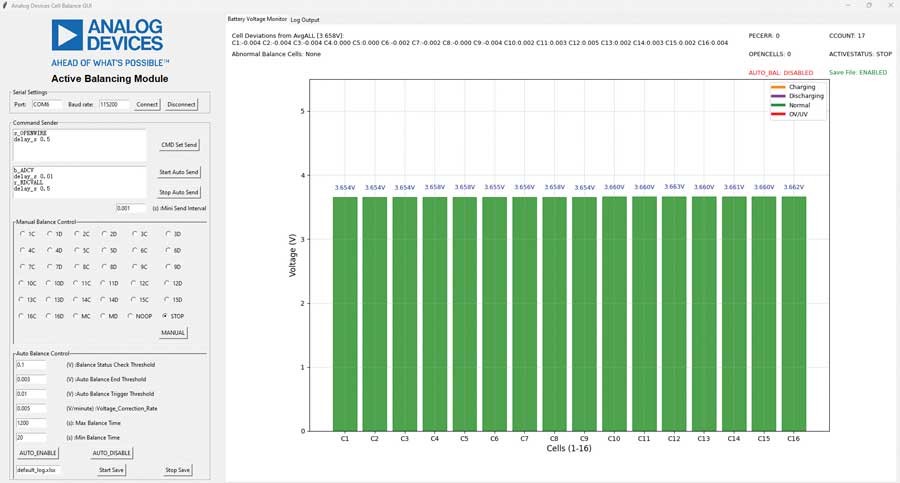
Task: Click Stop Auto Send
Action: [x=179, y=191]
